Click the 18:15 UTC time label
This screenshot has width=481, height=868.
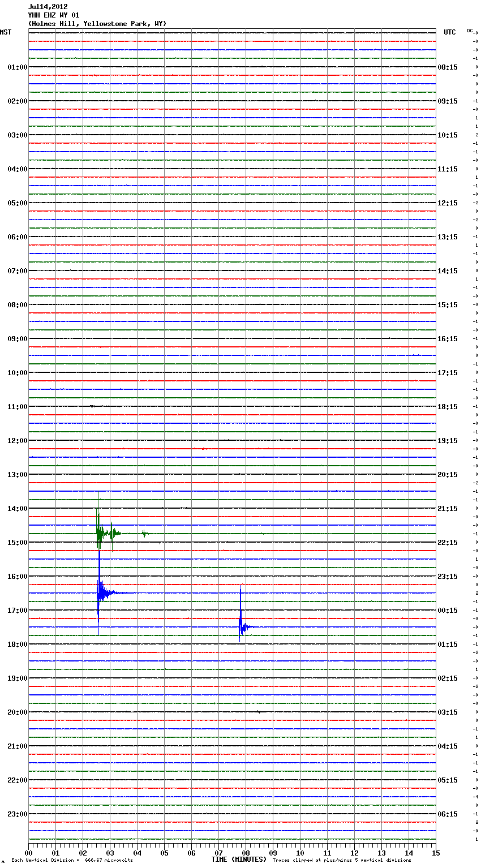[x=448, y=407]
